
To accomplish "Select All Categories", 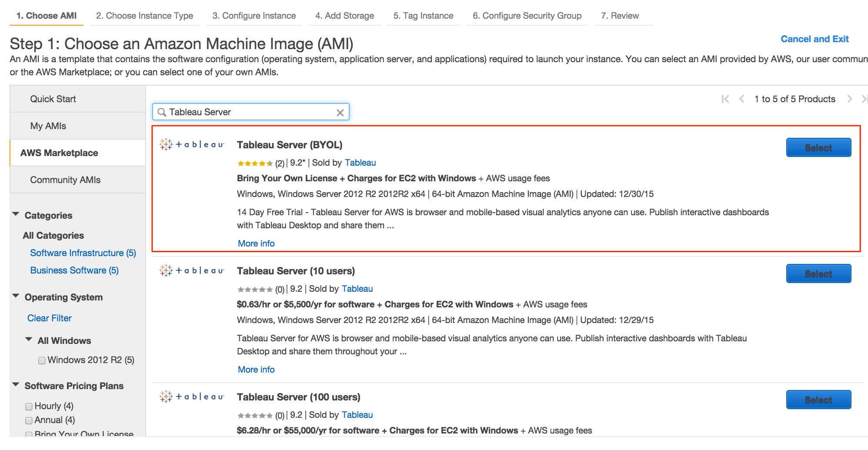I will pos(53,236).
